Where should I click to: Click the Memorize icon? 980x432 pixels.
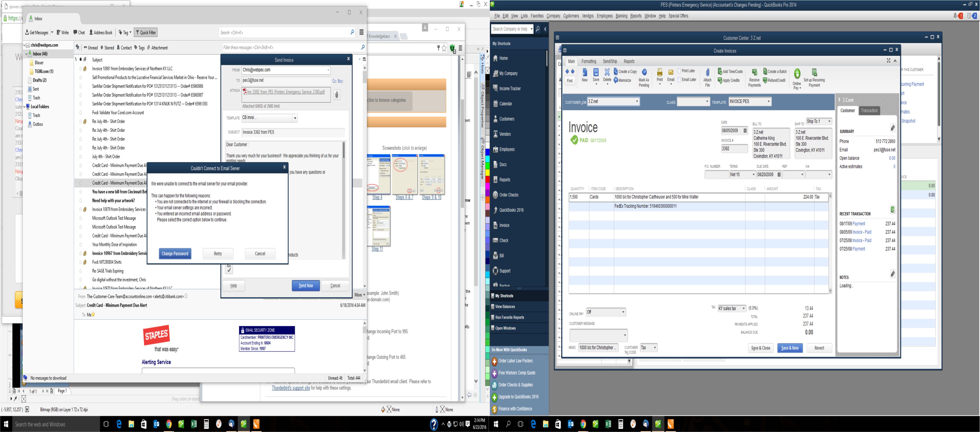[616, 80]
